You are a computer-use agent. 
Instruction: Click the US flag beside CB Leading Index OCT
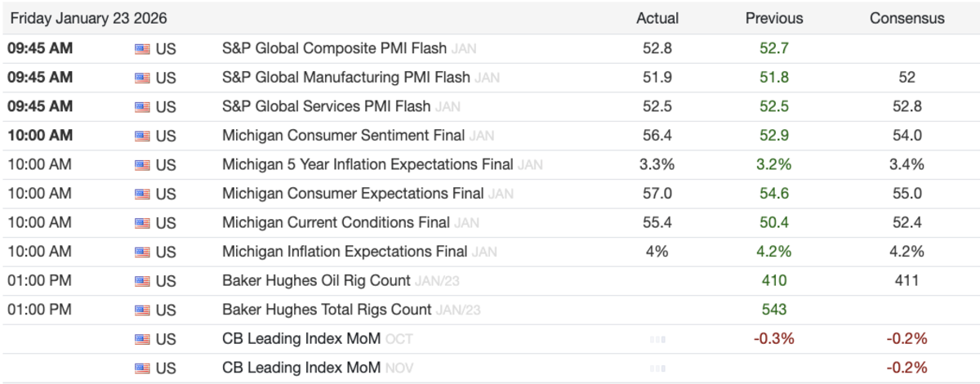pyautogui.click(x=142, y=339)
